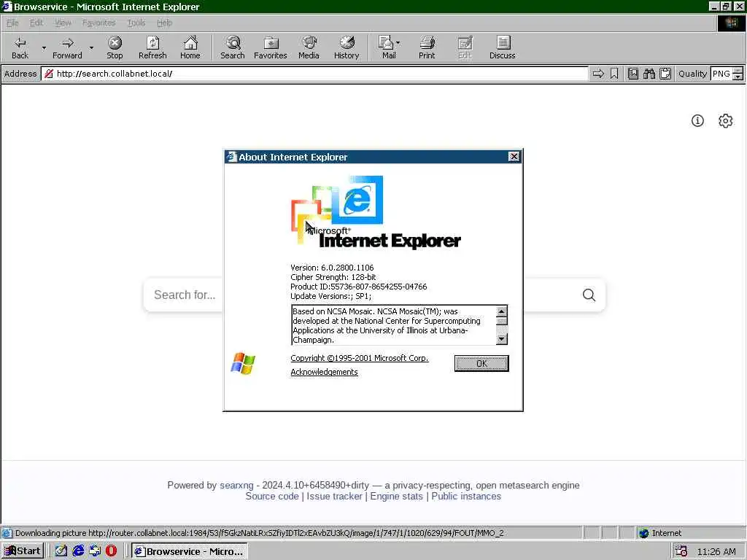747x560 pixels.
Task: Open the Search toolbar pane
Action: pos(233,47)
